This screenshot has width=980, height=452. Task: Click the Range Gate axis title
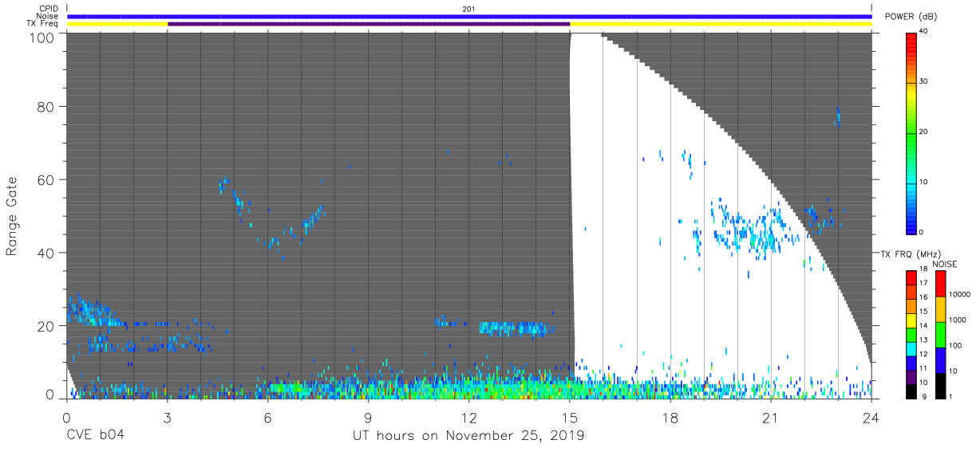[12, 216]
